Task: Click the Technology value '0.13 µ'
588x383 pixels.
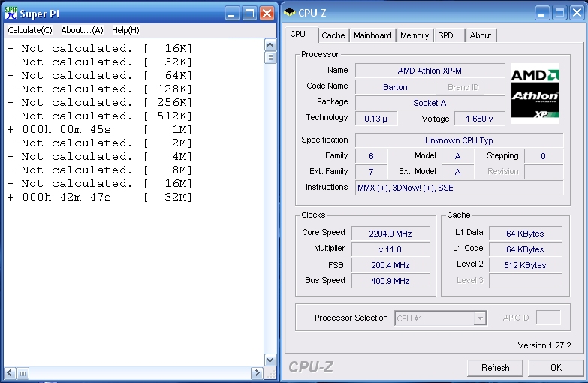Action: (x=376, y=119)
